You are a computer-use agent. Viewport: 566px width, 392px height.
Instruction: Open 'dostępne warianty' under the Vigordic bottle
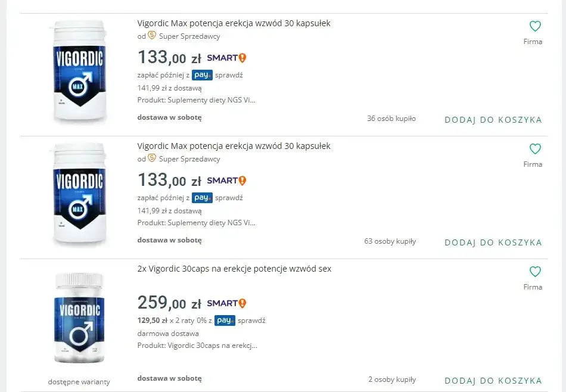point(79,382)
